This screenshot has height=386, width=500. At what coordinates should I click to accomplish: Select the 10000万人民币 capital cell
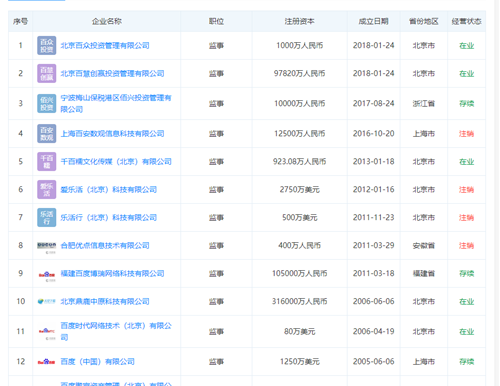coord(299,104)
